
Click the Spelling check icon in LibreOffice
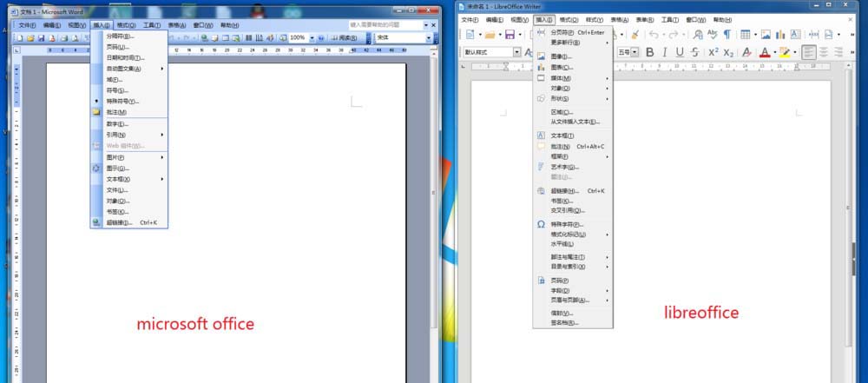click(x=713, y=35)
